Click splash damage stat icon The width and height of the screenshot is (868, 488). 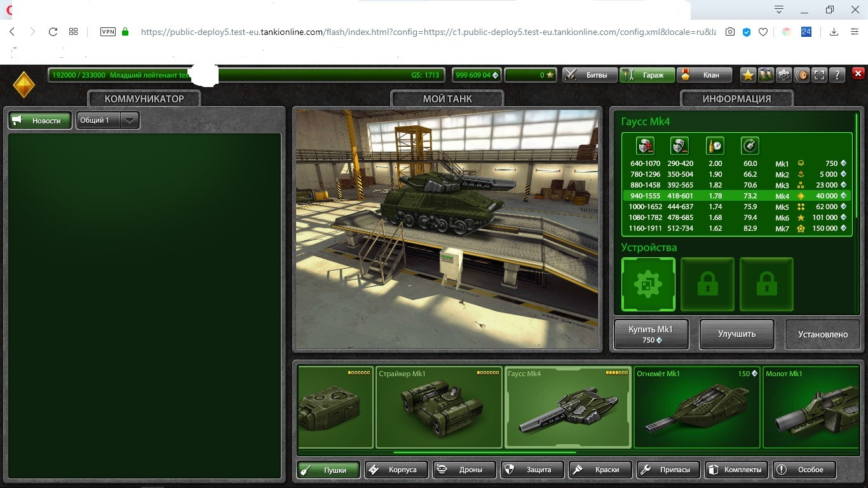680,146
